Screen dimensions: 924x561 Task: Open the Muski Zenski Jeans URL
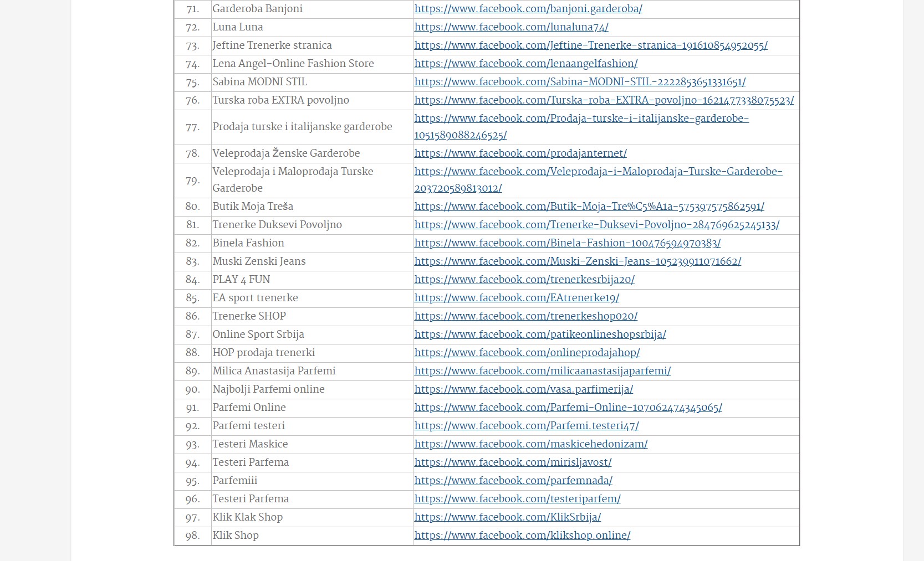pos(577,261)
